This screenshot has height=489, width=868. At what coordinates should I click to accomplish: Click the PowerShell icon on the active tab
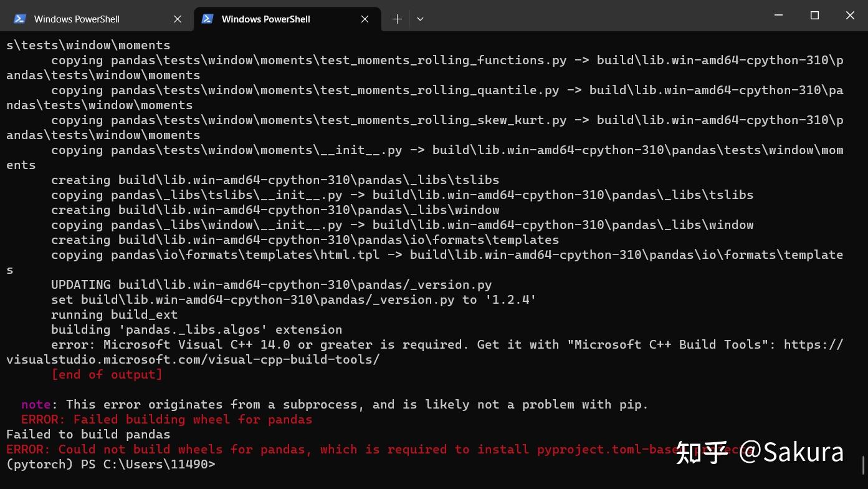pos(207,19)
